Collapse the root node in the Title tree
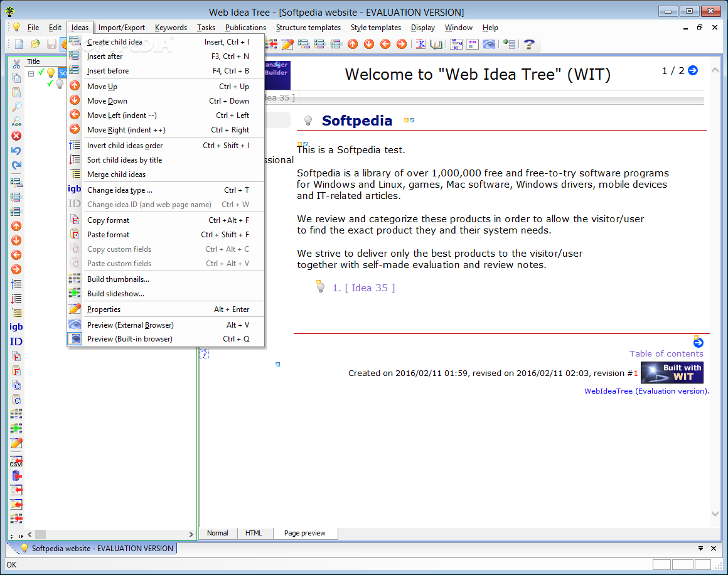 click(x=31, y=73)
